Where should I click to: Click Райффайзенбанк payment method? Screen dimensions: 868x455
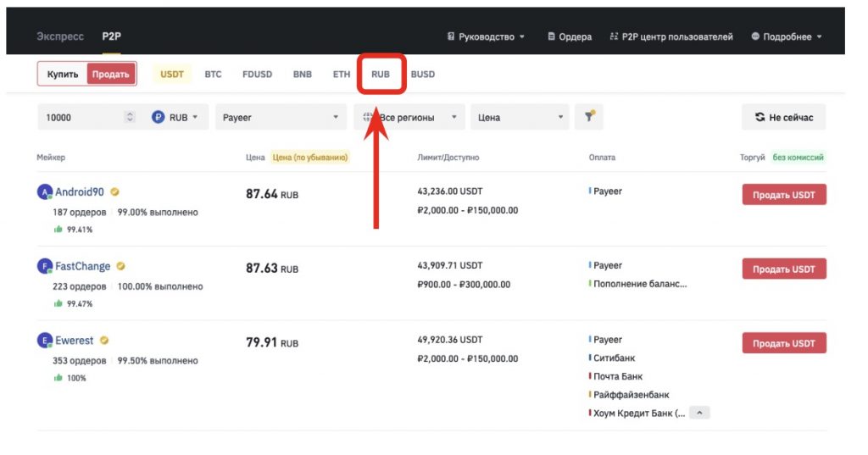point(631,395)
